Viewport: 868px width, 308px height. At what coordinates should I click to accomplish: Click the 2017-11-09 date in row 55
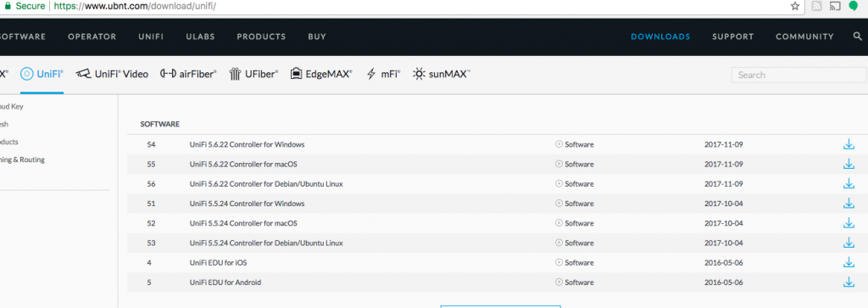tap(724, 164)
